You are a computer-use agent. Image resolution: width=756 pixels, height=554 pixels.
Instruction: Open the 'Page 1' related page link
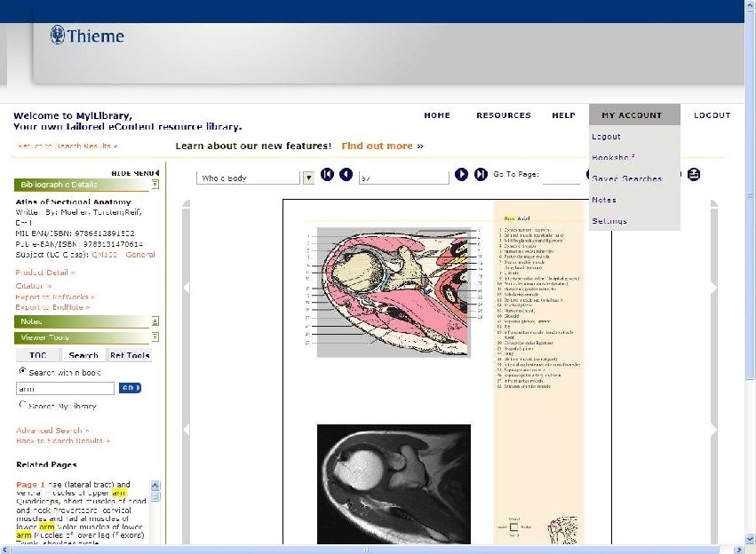coord(30,484)
